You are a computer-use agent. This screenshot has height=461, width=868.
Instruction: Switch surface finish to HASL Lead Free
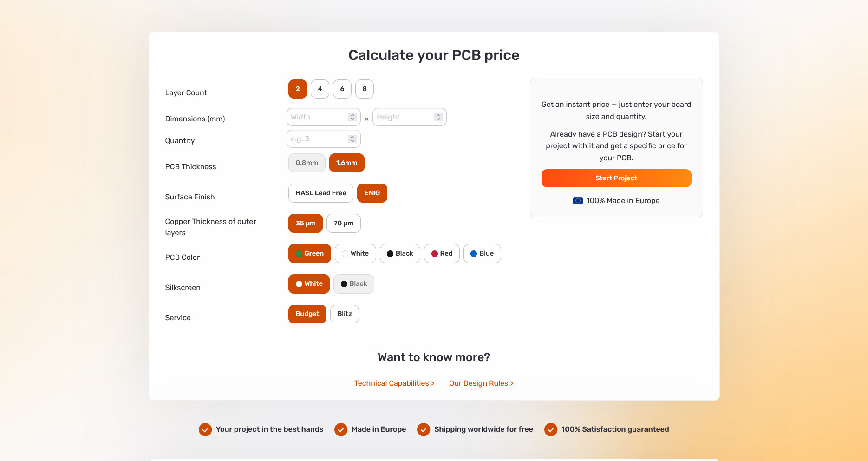[x=320, y=193]
